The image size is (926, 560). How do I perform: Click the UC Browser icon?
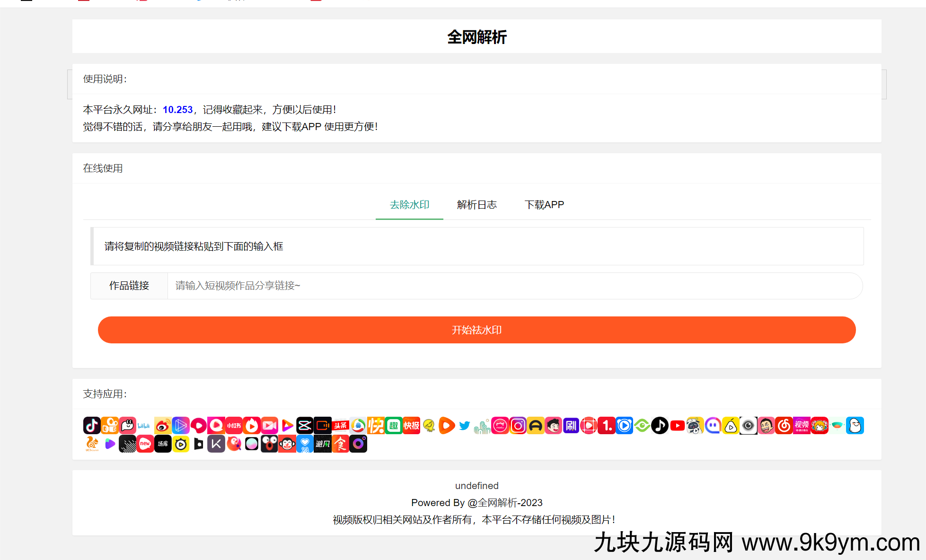pyautogui.click(x=92, y=444)
